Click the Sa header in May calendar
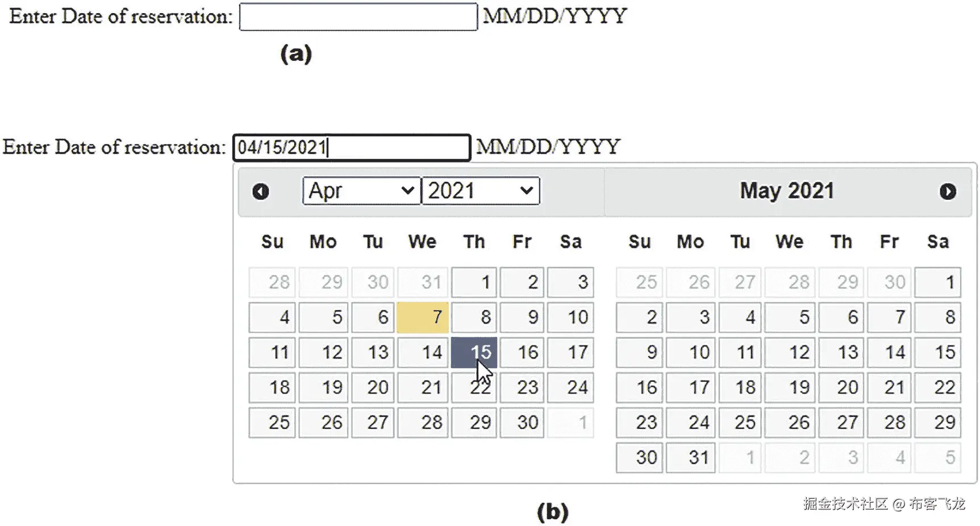 [937, 241]
